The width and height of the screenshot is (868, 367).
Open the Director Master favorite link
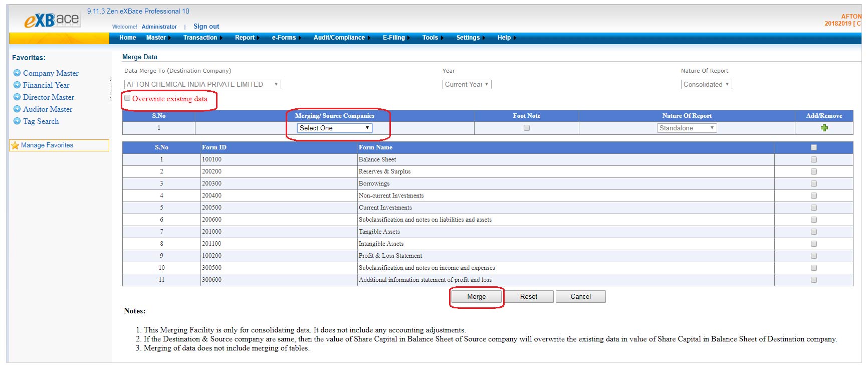(49, 97)
